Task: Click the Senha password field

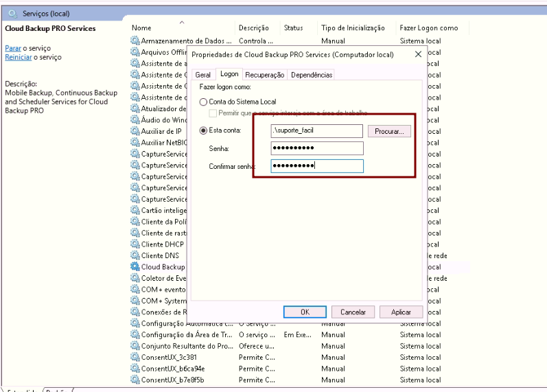Action: click(x=317, y=148)
